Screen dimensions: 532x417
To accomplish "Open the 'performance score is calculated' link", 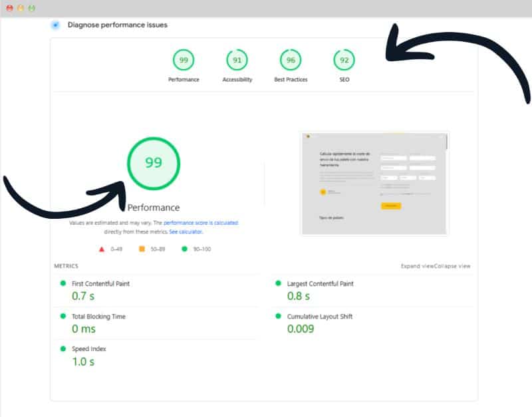I will pyautogui.click(x=201, y=223).
